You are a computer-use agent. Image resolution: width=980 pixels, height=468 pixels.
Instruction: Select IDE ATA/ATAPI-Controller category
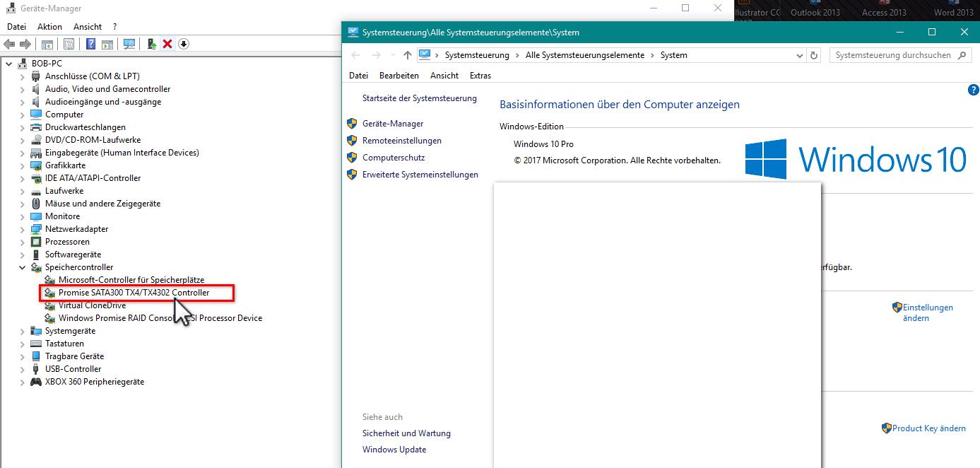(93, 178)
